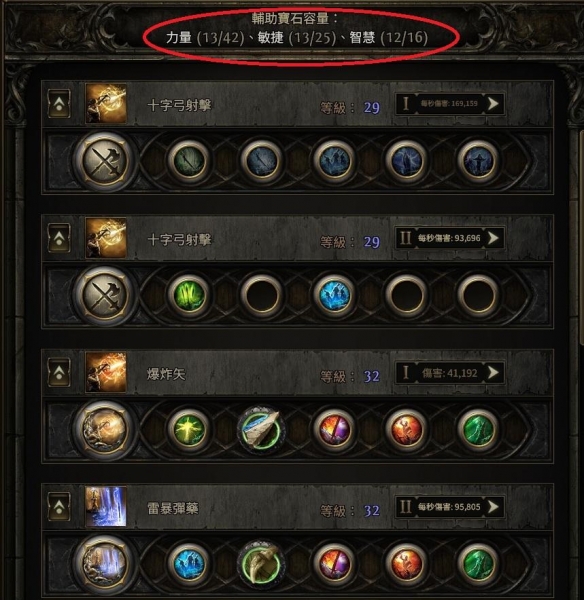Click the next arrow beside 傷害 41,192
Image resolution: width=584 pixels, height=600 pixels.
(x=493, y=372)
